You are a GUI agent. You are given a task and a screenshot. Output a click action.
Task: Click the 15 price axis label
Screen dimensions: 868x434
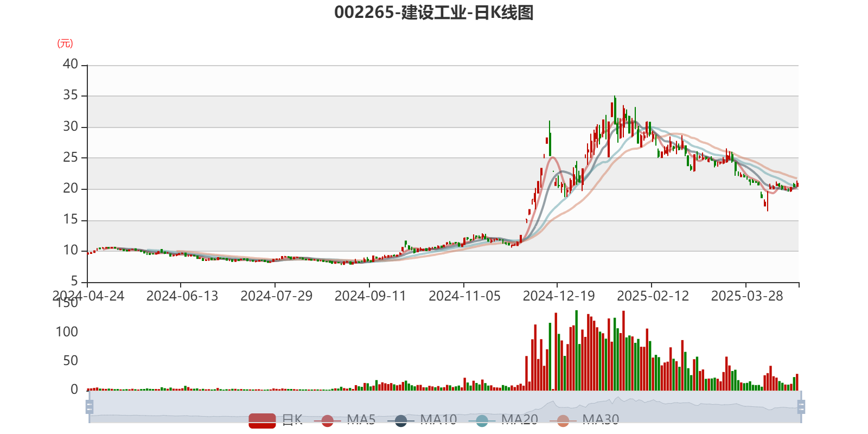pos(71,219)
